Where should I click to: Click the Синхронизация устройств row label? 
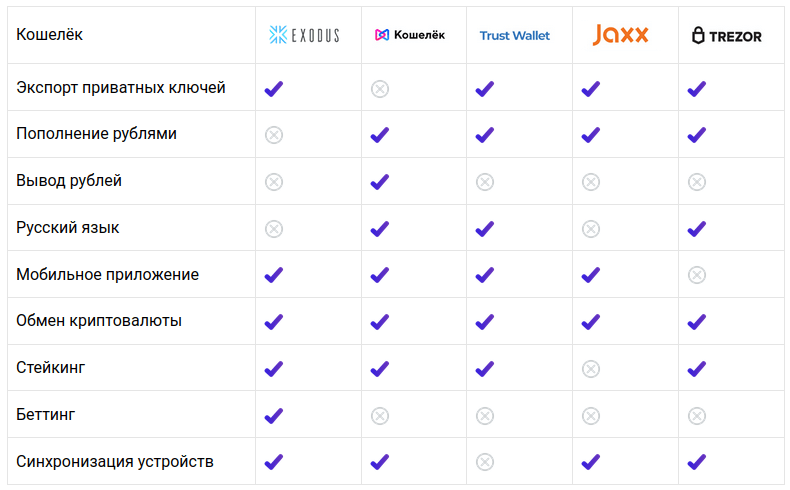tap(115, 462)
